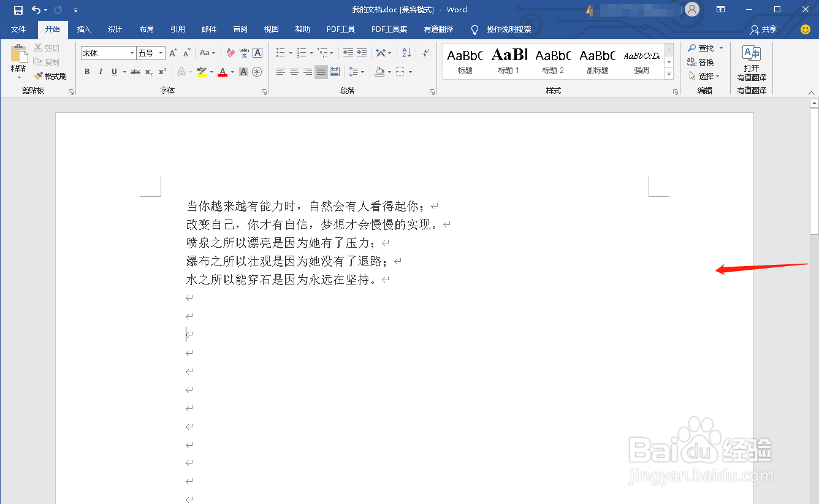Click the vertical scrollbar thumb

(x=814, y=171)
